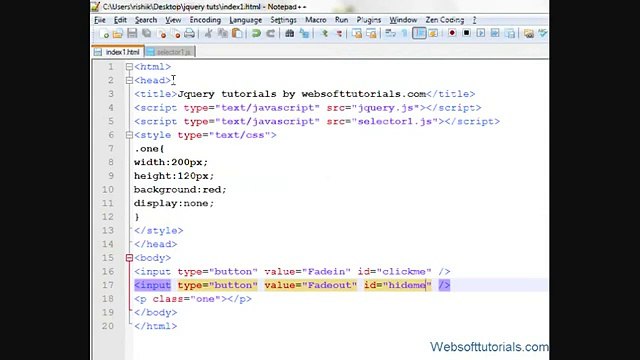
Task: Open Find using the binoculars icon
Action: pyautogui.click(x=289, y=33)
